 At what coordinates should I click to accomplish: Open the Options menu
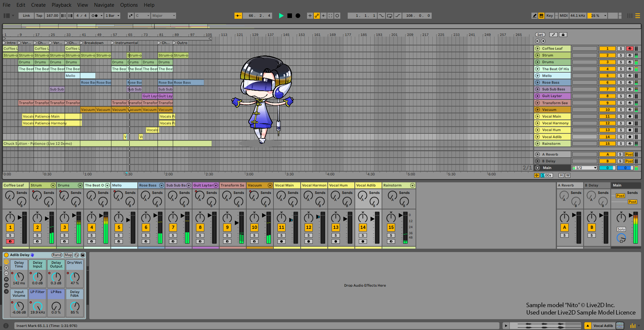[129, 5]
